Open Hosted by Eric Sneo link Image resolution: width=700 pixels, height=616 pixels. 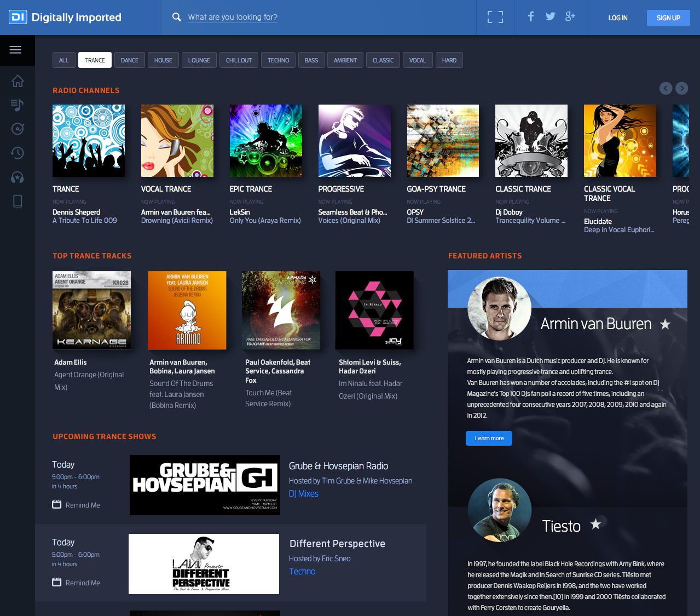tap(320, 559)
